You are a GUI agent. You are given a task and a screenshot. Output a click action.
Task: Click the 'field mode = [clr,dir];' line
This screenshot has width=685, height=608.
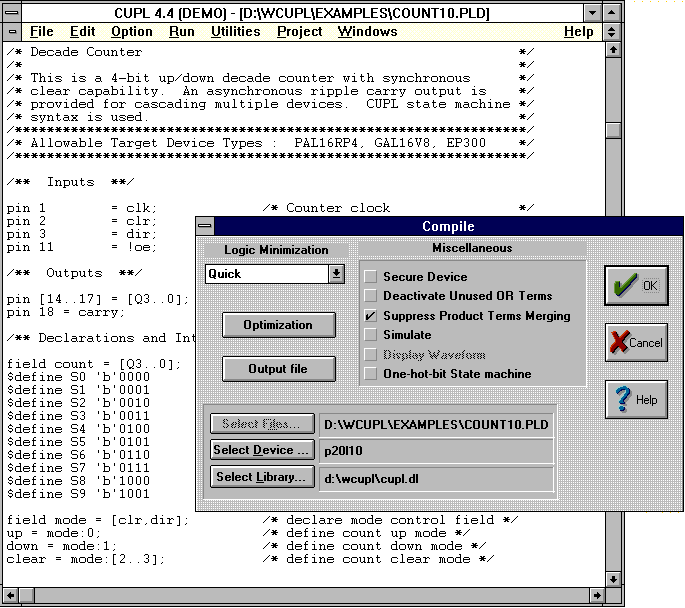[x=97, y=520]
